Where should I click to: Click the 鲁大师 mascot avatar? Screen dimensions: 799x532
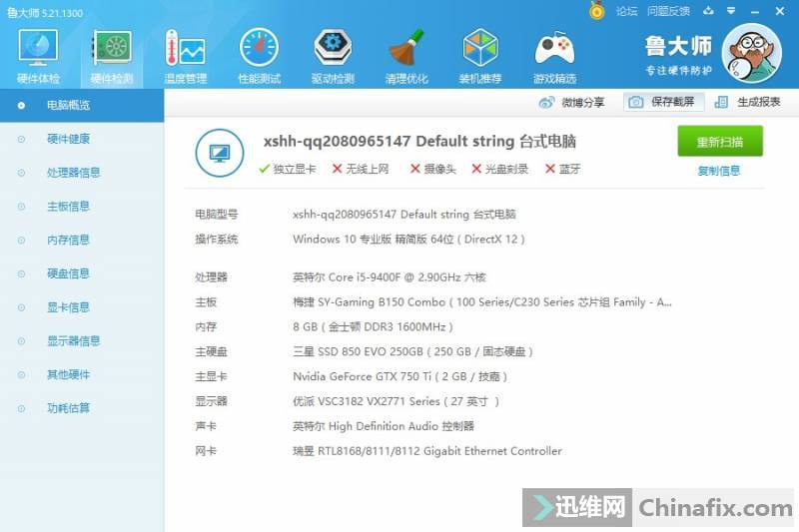point(754,54)
